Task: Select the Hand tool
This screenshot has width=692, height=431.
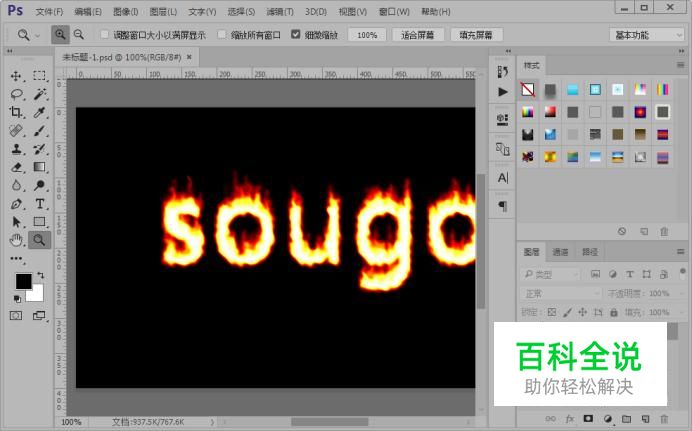Action: point(16,240)
